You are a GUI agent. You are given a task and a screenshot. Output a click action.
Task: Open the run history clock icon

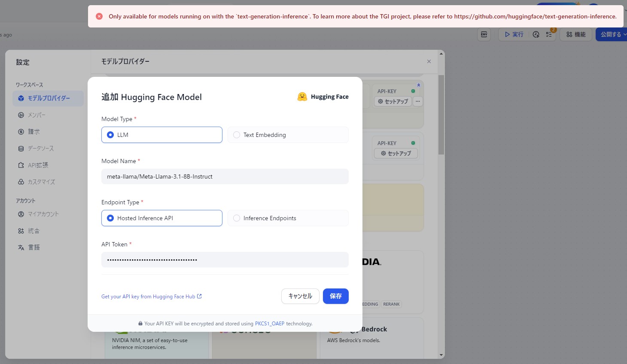[x=536, y=34]
